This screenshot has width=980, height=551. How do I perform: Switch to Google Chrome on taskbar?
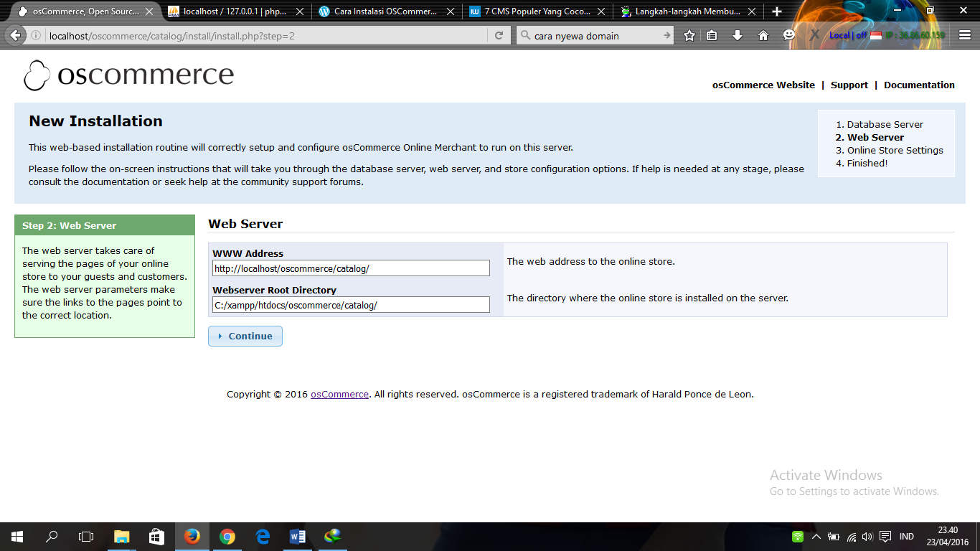227,537
